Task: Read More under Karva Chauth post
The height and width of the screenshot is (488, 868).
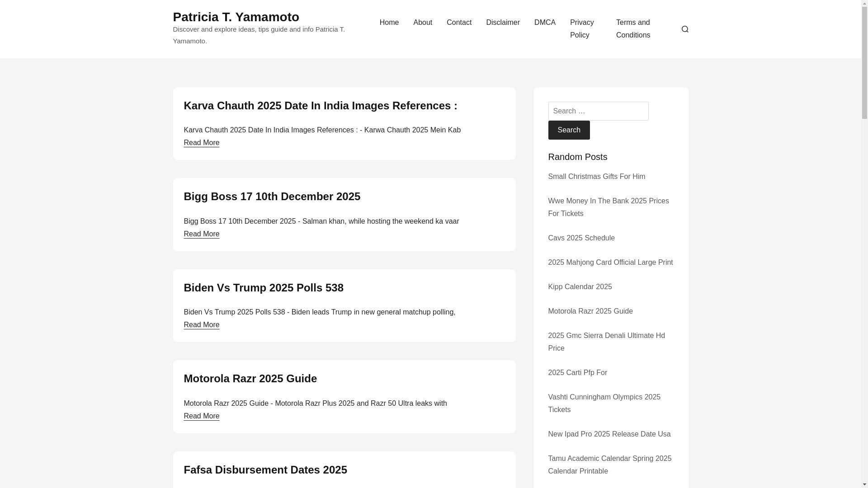Action: 201,143
